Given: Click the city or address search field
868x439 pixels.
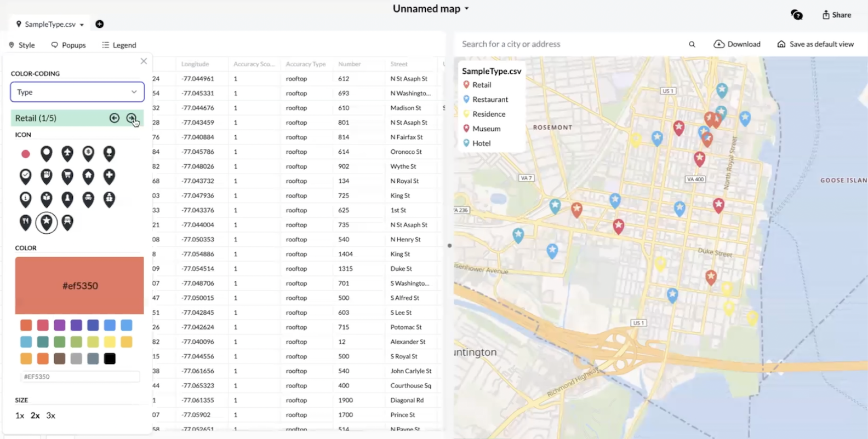Looking at the screenshot, I should 570,44.
